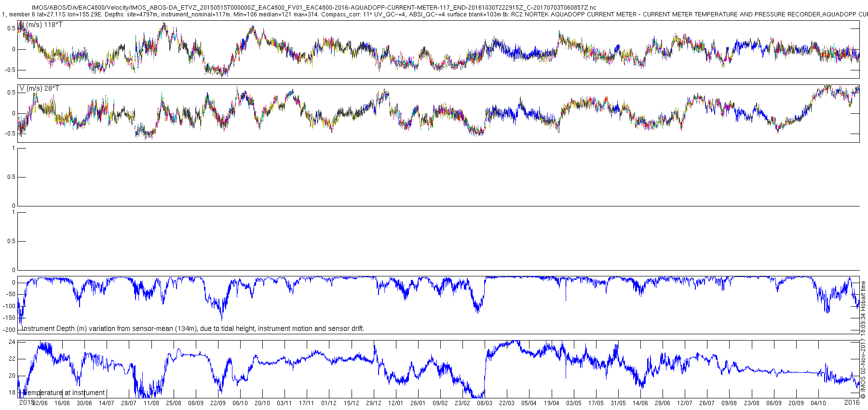Click the 'Instrument Depth (m) variation' caption
The height and width of the screenshot is (410, 868).
pyautogui.click(x=193, y=328)
